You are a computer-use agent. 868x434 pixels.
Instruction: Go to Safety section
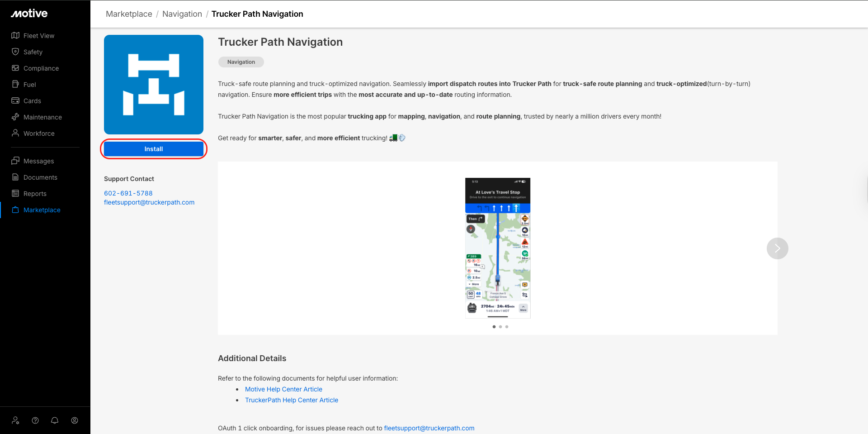tap(33, 52)
